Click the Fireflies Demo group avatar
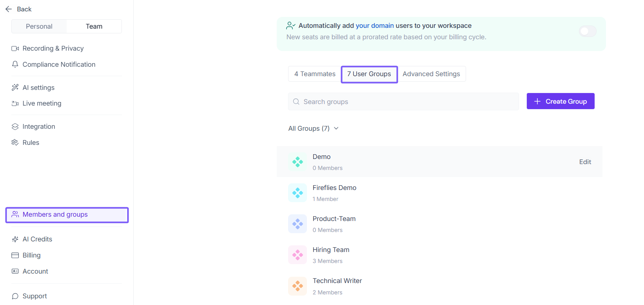This screenshot has height=305, width=644. click(298, 193)
